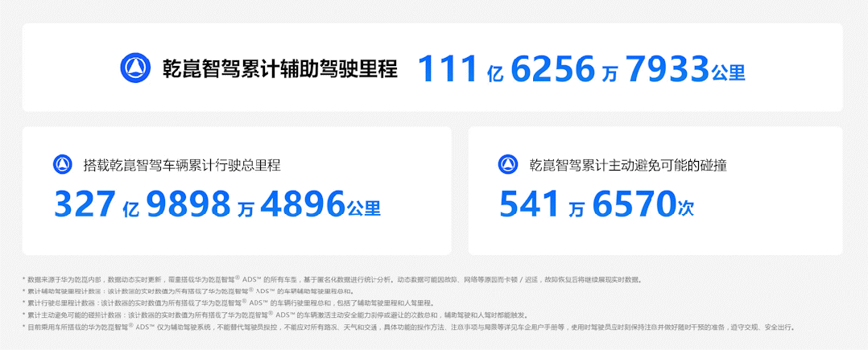Select the heading 乾崑智驾累计辅助驾驶里程

click(x=280, y=68)
